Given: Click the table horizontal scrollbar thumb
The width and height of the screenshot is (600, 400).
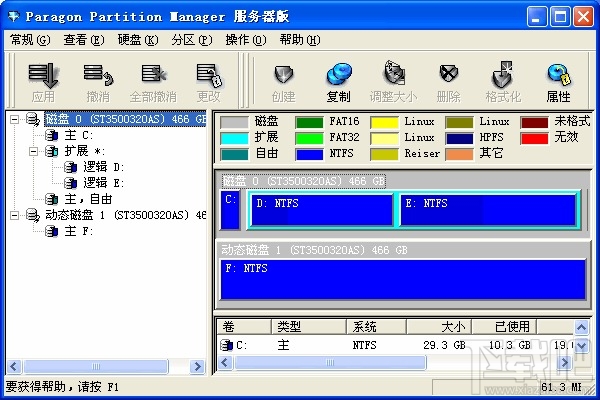Looking at the screenshot, I should pyautogui.click(x=330, y=362).
